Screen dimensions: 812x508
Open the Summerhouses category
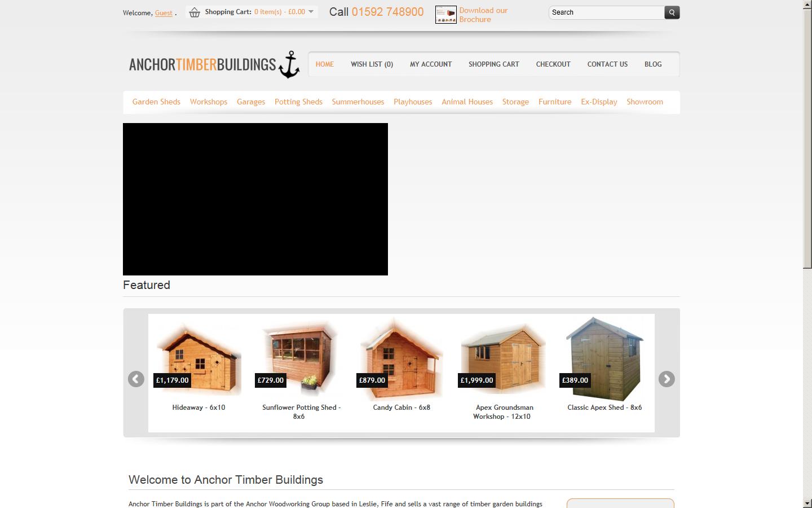click(358, 102)
